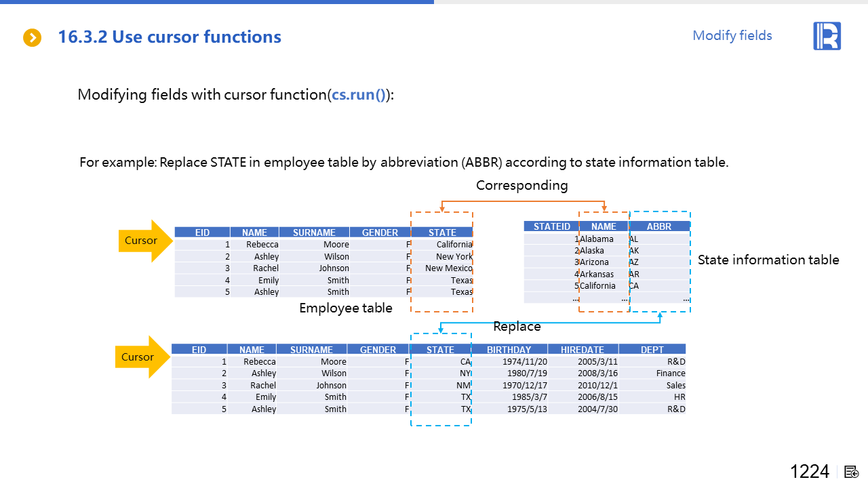Click the STATEID column header
The width and height of the screenshot is (868, 488).
point(551,226)
